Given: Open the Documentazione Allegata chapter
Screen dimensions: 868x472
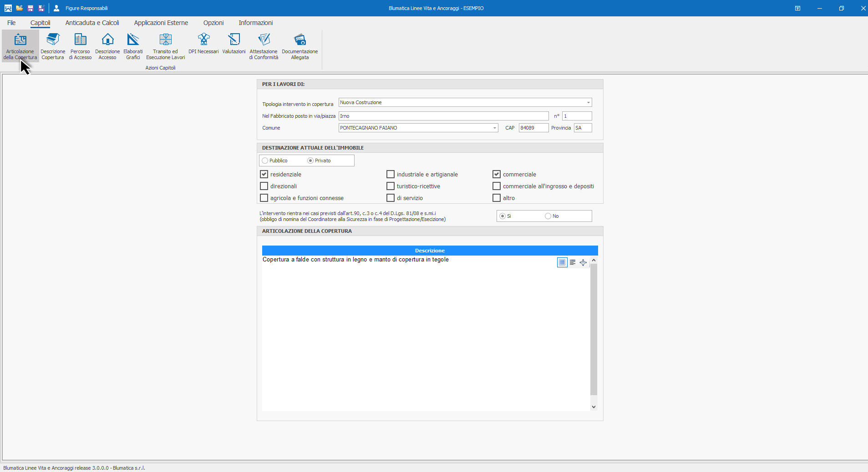Looking at the screenshot, I should (x=299, y=46).
